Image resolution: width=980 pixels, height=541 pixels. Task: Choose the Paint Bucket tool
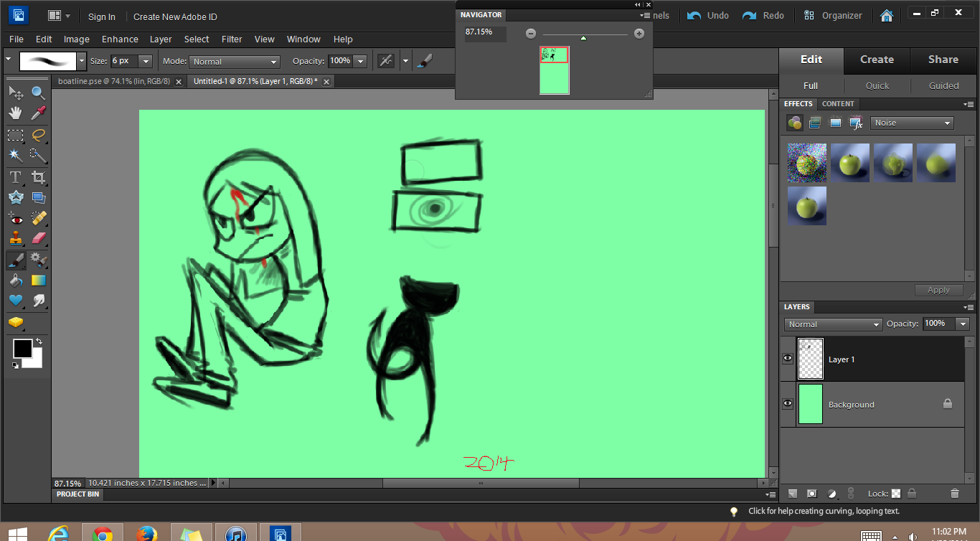(16, 281)
